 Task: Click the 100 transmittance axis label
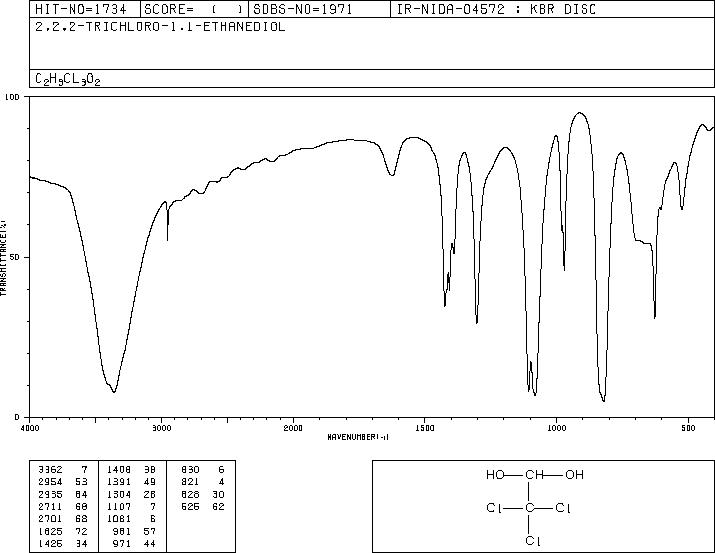(x=12, y=97)
